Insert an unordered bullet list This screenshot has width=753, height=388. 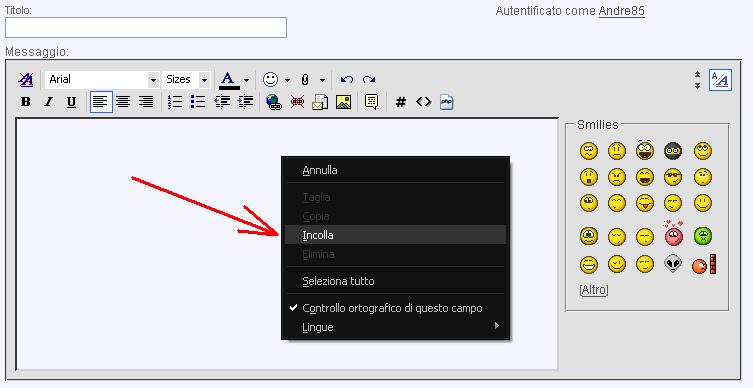pyautogui.click(x=198, y=102)
